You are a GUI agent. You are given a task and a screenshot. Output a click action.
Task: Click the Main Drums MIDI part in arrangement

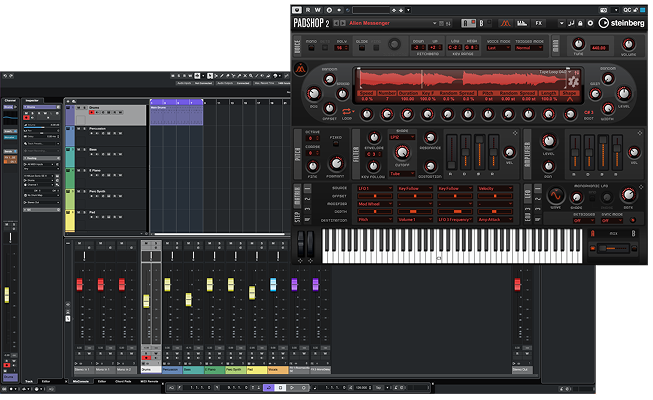(177, 115)
